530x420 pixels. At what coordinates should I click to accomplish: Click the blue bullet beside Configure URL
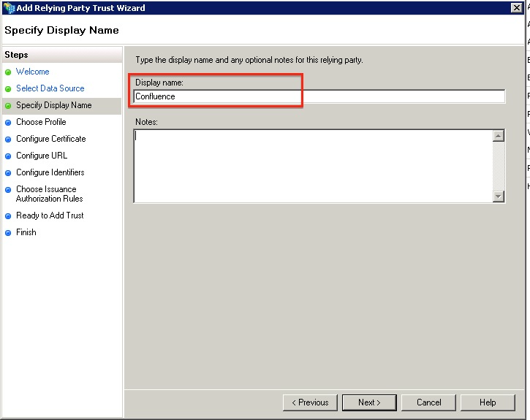(x=8, y=156)
